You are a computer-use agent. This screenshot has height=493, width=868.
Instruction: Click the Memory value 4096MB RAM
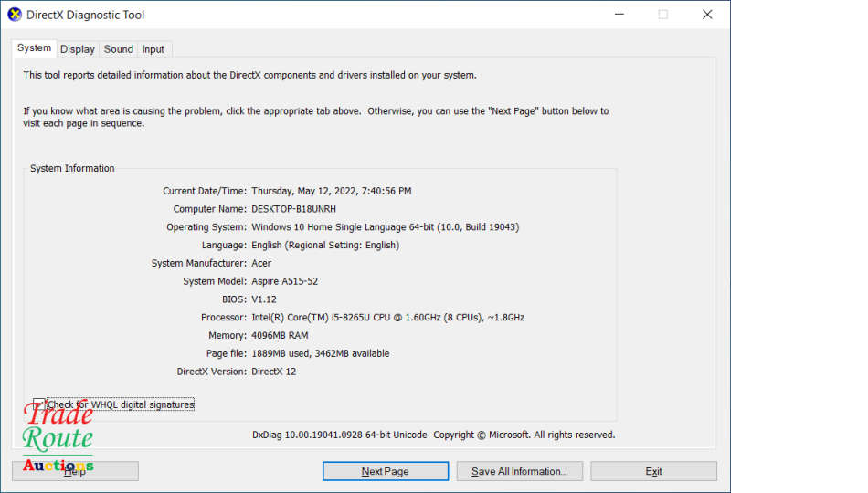(280, 336)
